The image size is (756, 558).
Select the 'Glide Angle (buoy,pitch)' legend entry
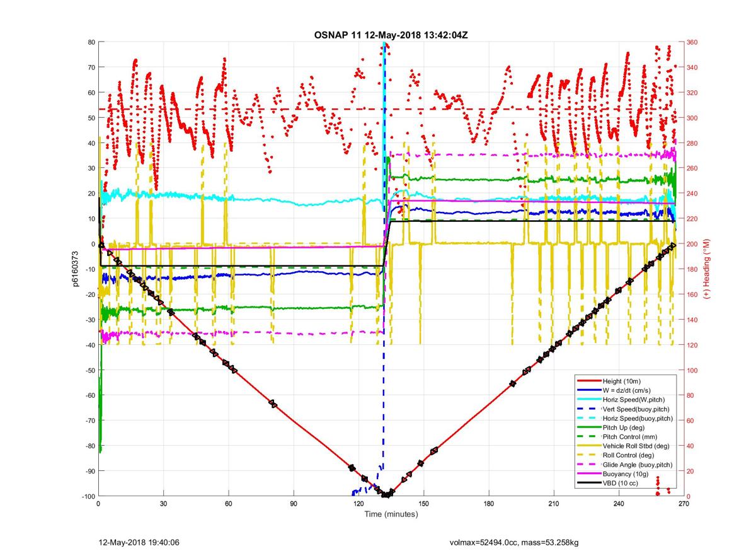coord(638,464)
